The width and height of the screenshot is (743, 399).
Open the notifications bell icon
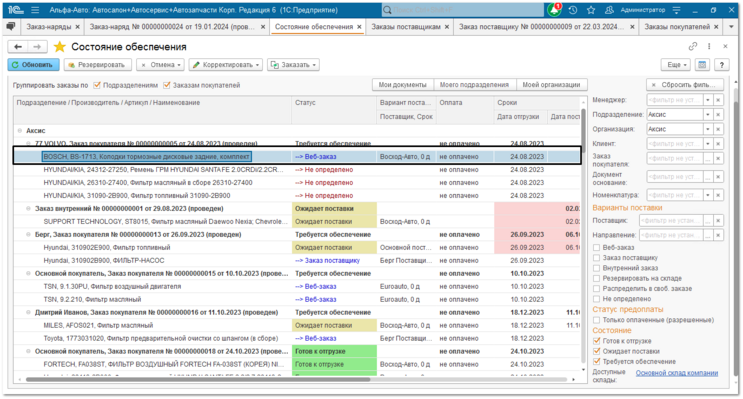pyautogui.click(x=554, y=10)
